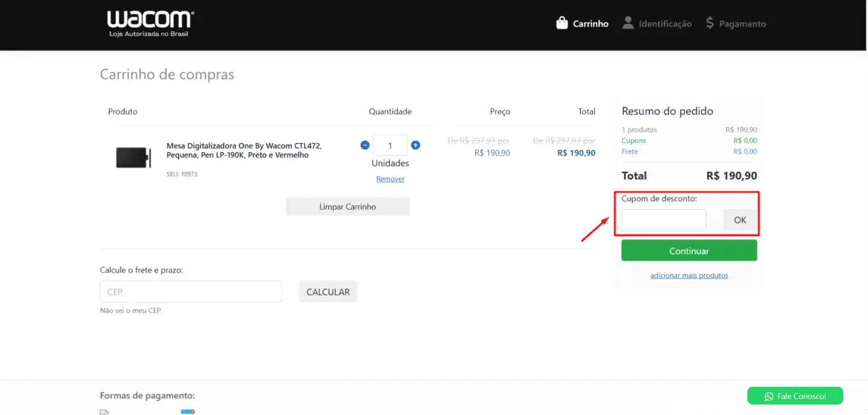Click the SKU: 18973 text

click(182, 173)
